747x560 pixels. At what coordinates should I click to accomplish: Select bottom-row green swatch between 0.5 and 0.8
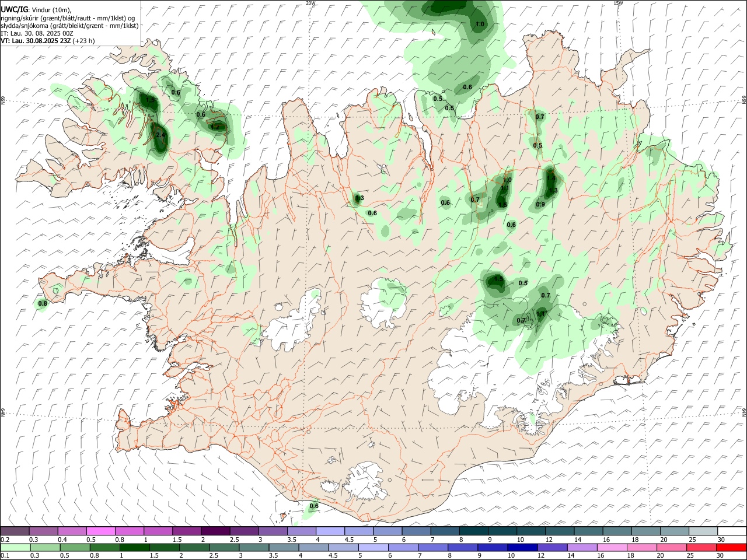click(x=75, y=547)
